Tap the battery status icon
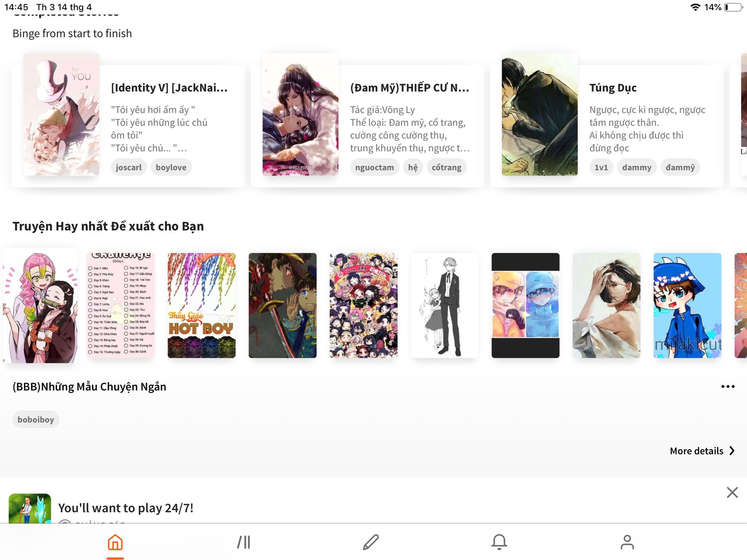The height and width of the screenshot is (560, 747). [x=733, y=7]
